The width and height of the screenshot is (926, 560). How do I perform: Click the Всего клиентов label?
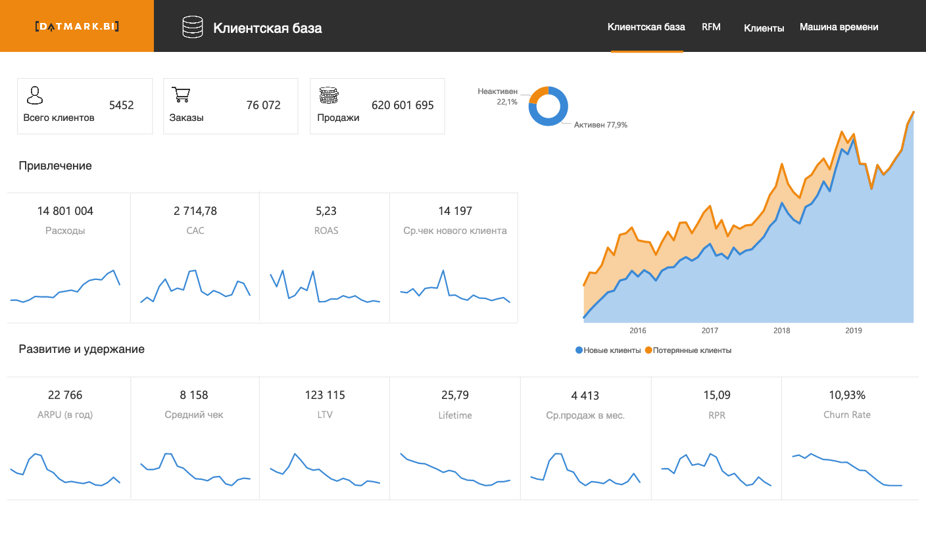tap(59, 118)
